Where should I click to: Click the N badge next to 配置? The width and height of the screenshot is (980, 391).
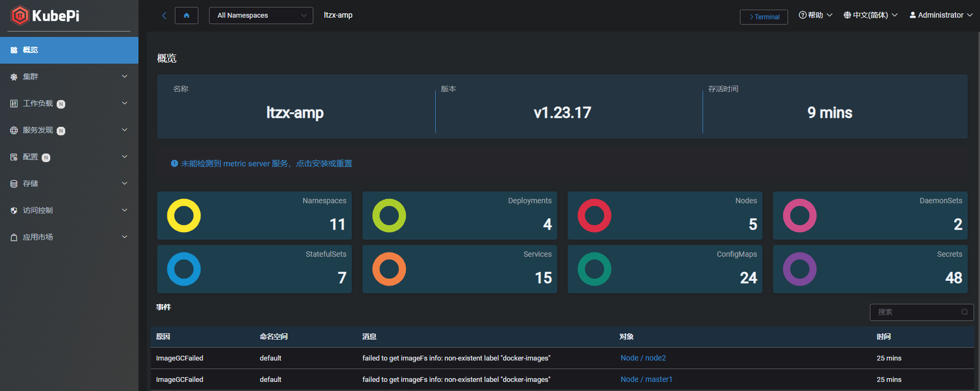coord(46,158)
